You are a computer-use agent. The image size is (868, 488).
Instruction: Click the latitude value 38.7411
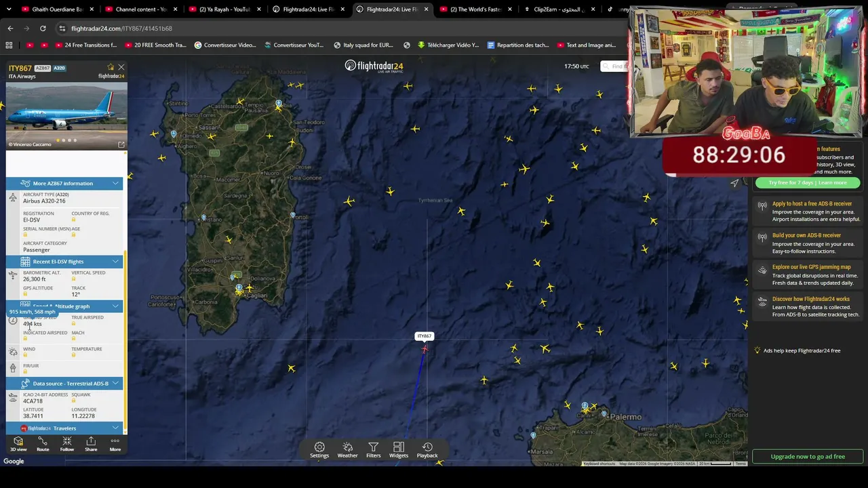click(x=33, y=415)
